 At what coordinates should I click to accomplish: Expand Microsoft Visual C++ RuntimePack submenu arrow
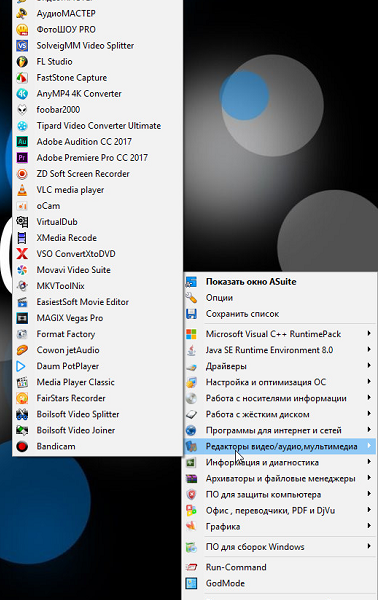[369, 334]
